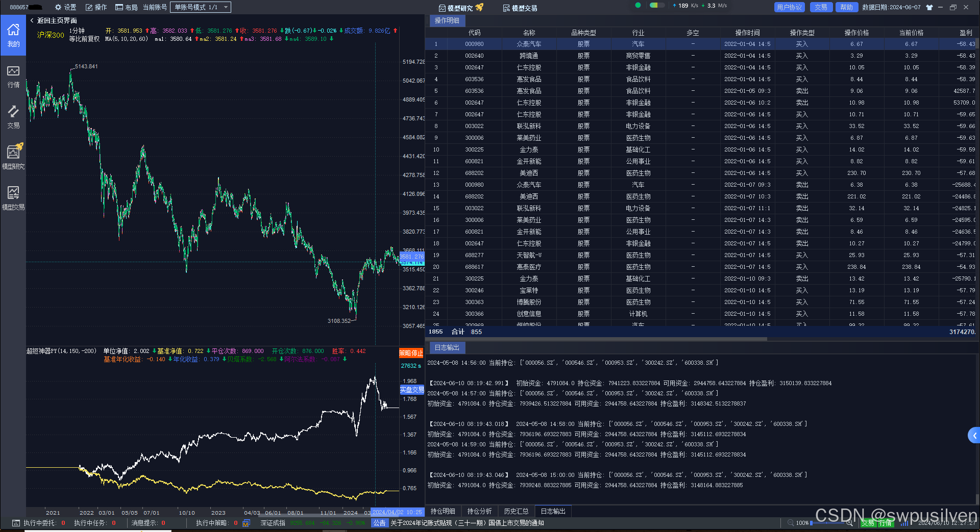Screen dimensions: 980x532
Task: Select row 8 联泓新科 in the table
Action: click(701, 126)
